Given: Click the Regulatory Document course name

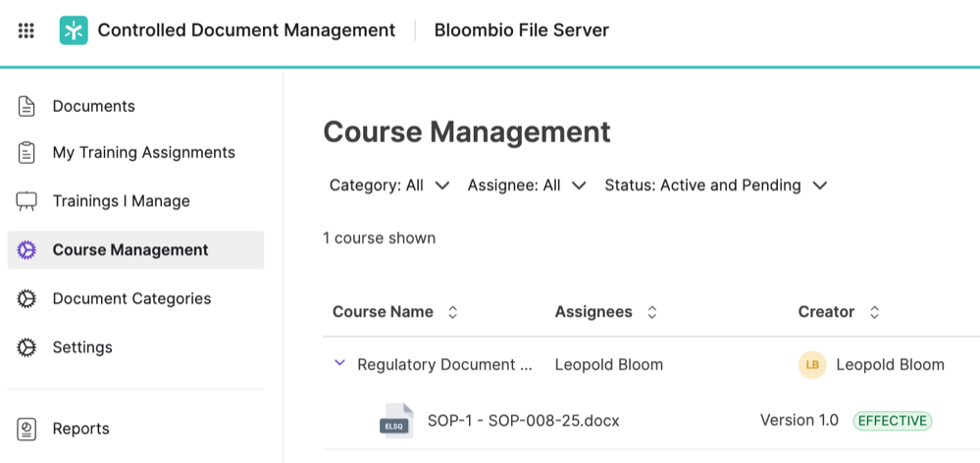Looking at the screenshot, I should [x=444, y=365].
